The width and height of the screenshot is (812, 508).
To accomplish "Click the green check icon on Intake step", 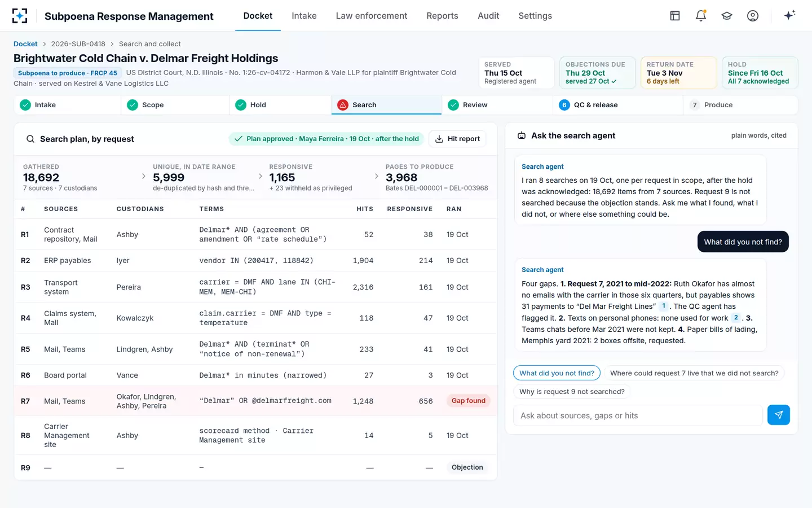I will click(25, 105).
